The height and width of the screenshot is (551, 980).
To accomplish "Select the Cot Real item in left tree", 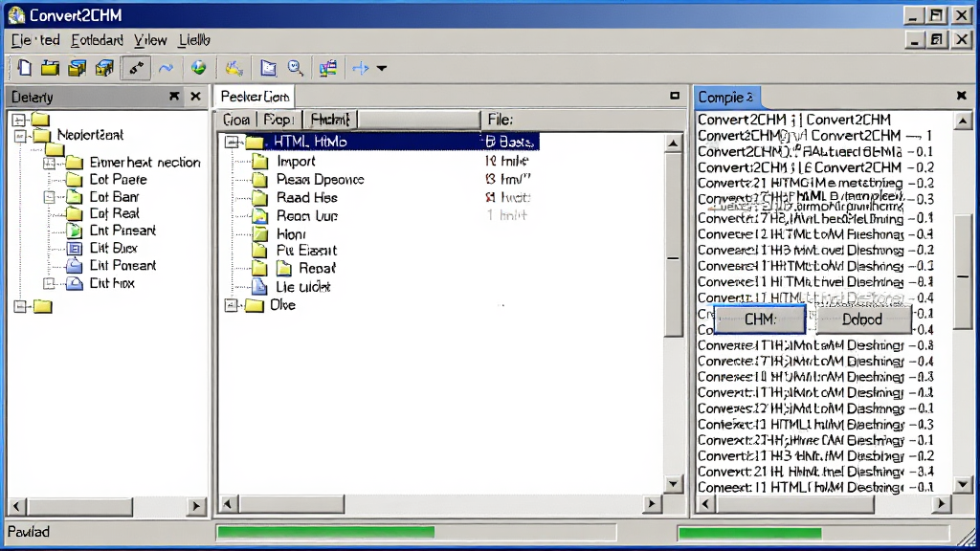I will click(x=115, y=213).
